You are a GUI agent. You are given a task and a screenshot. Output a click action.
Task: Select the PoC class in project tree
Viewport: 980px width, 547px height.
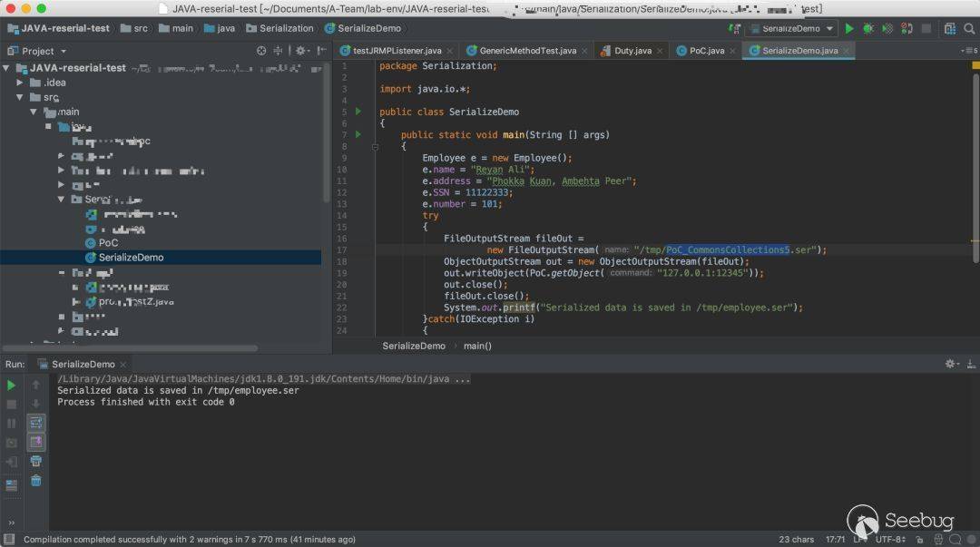108,243
